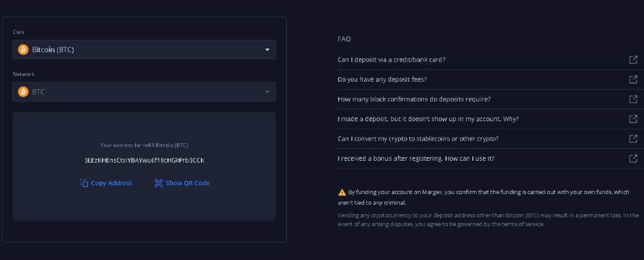Open external link icon for block confirmations FAQ
The height and width of the screenshot is (260, 644).
[633, 99]
